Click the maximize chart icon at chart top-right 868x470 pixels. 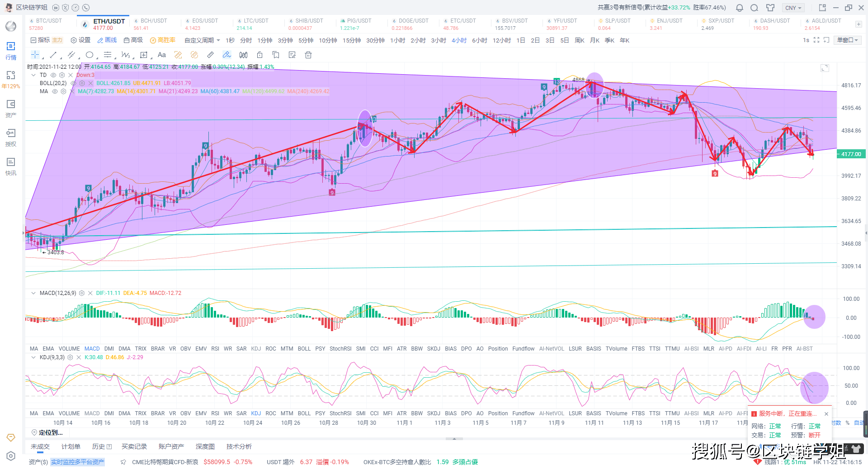(825, 68)
